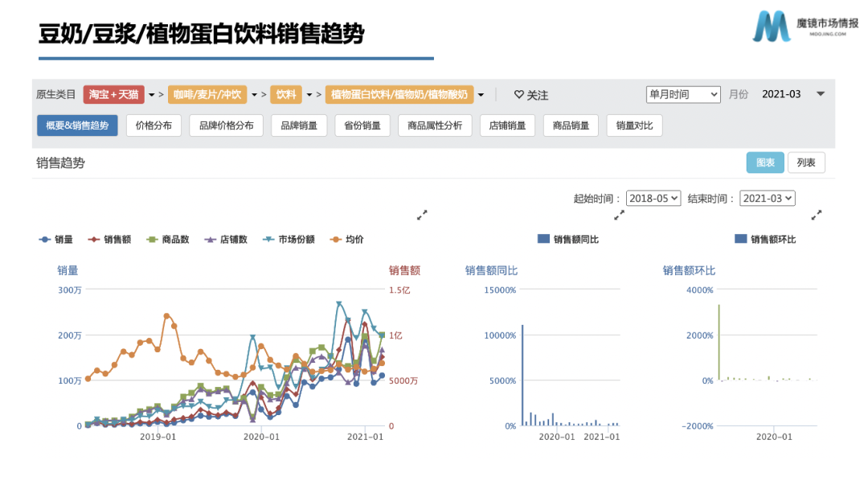The image size is (868, 485).
Task: Click the 4000% axis label
Action: [700, 290]
